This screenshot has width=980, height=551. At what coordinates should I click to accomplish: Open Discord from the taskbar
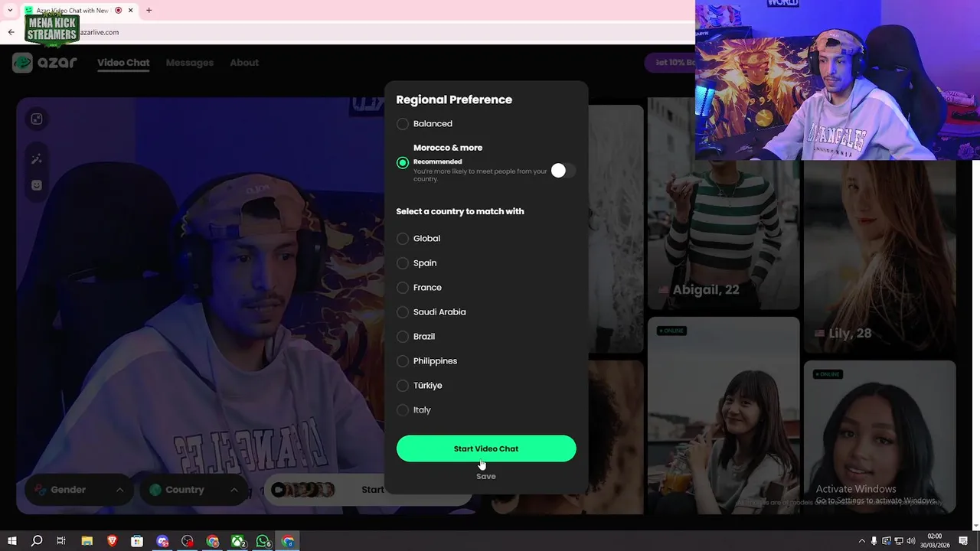(162, 541)
